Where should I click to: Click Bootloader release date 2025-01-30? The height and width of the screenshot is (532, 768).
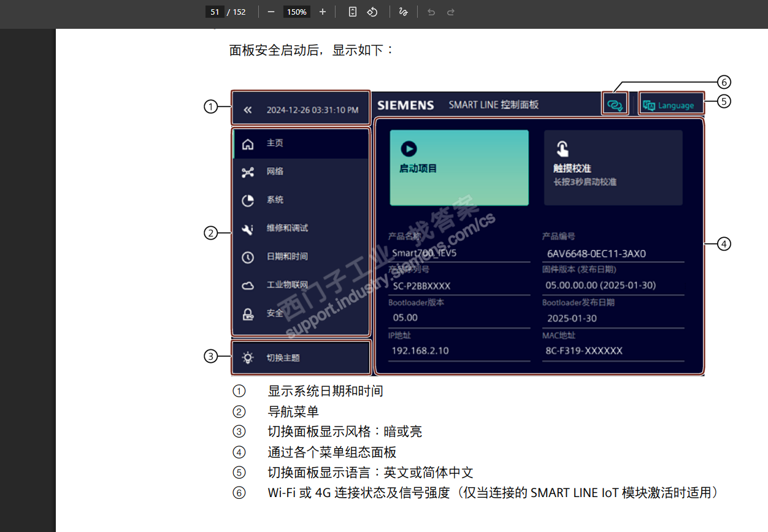point(613,318)
